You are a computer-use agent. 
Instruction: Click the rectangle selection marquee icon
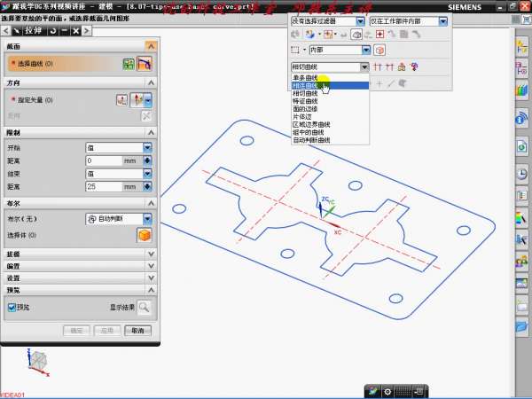coord(295,51)
